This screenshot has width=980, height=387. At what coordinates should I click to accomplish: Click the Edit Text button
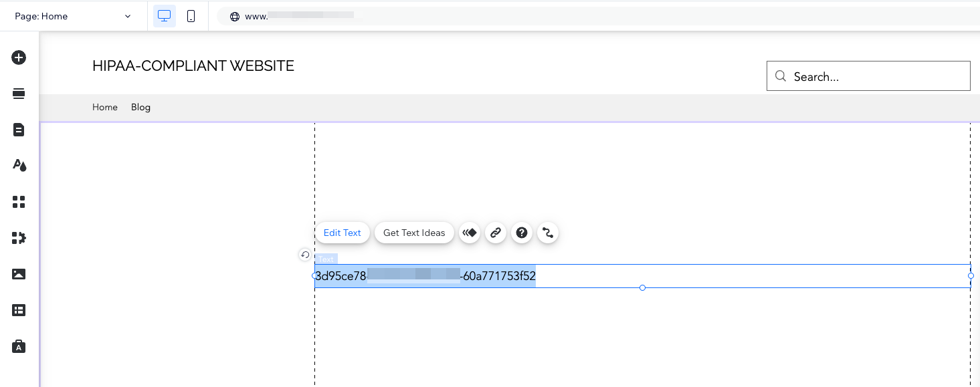(342, 233)
